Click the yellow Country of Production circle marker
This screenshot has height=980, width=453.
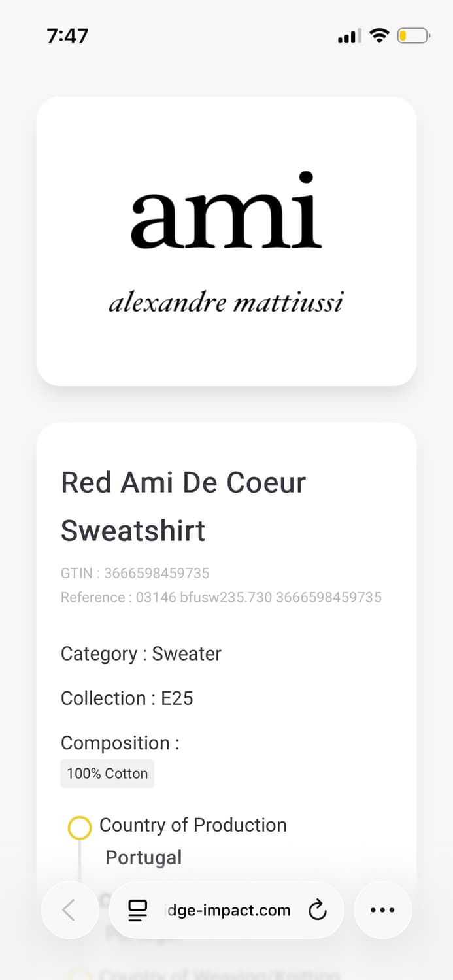pyautogui.click(x=80, y=828)
